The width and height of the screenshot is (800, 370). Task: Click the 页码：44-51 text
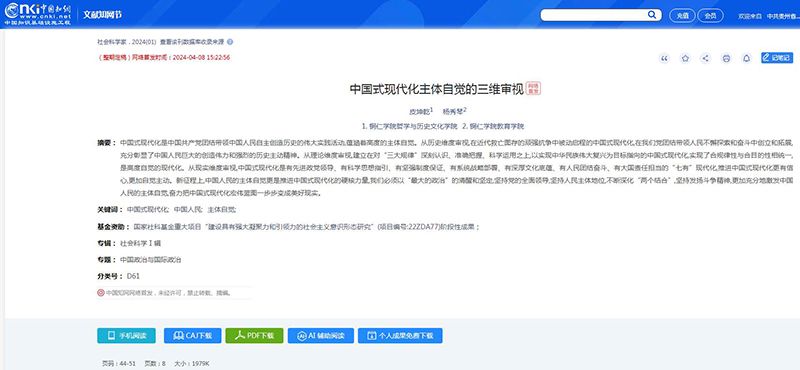coord(118,363)
